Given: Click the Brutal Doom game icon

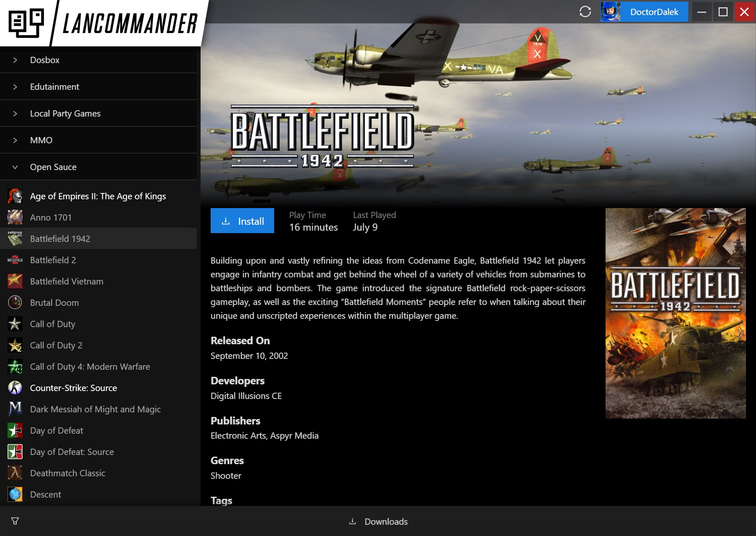Looking at the screenshot, I should [15, 302].
